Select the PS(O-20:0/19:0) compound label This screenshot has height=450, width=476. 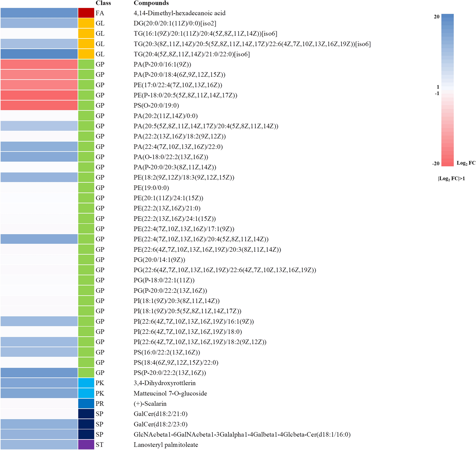pyautogui.click(x=156, y=106)
